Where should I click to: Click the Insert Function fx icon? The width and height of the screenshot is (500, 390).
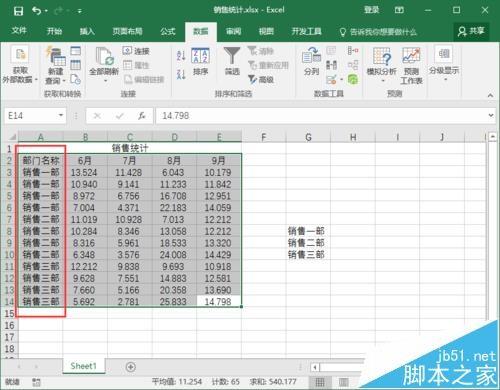[142, 116]
